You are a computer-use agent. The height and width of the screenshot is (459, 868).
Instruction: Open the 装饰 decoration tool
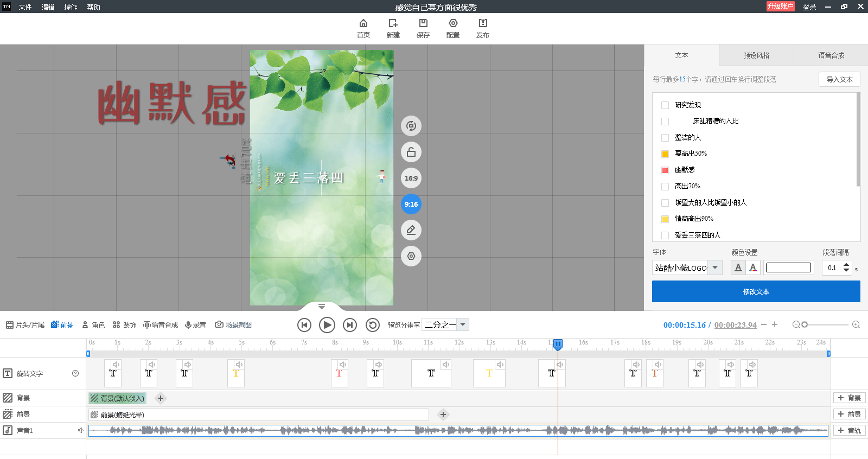(x=125, y=325)
